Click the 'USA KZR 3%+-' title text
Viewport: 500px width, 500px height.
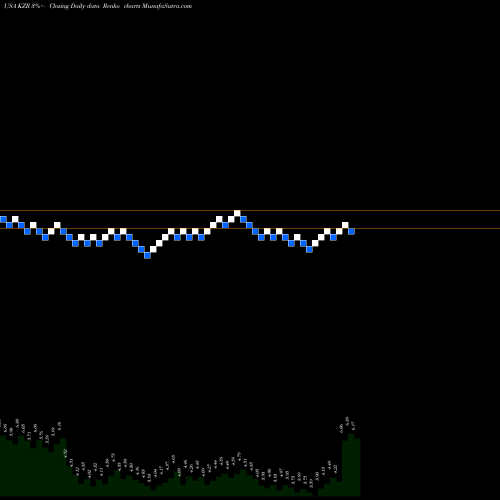(25, 6)
